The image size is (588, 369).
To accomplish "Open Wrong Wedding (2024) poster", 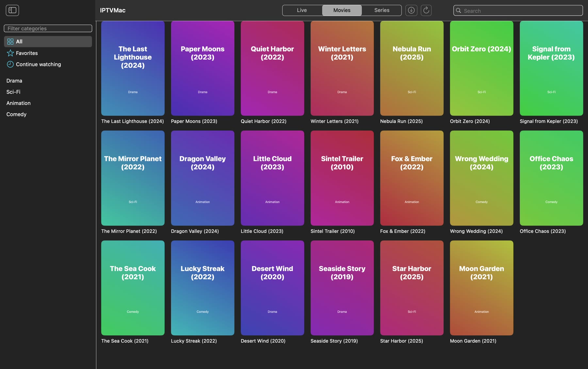I will [482, 178].
